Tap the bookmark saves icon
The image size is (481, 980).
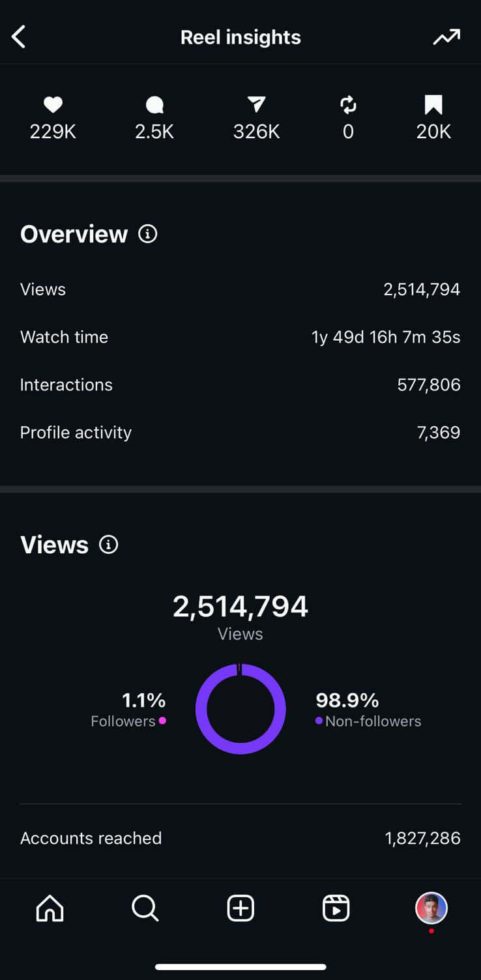click(433, 105)
